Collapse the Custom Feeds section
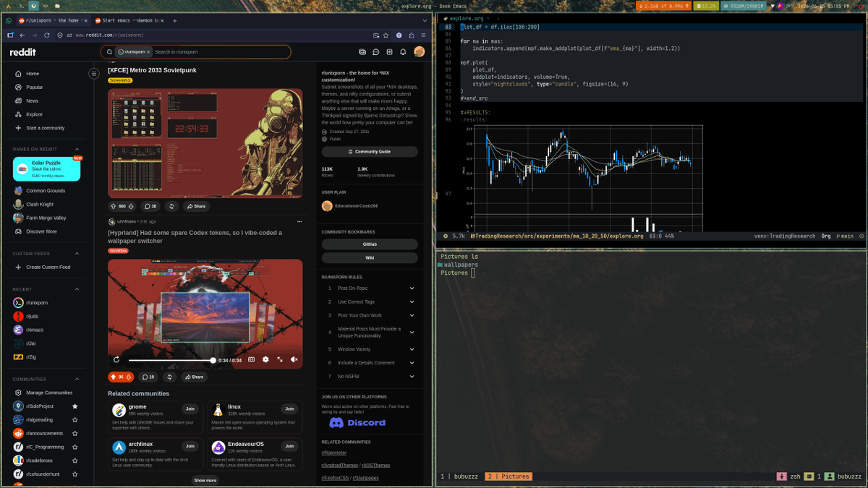Viewport: 868px width, 488px height. pos(77,254)
